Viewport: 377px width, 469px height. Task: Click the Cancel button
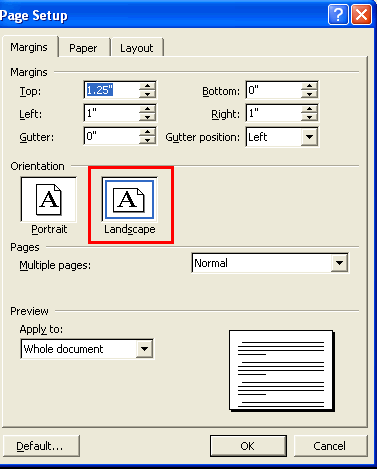click(x=331, y=446)
